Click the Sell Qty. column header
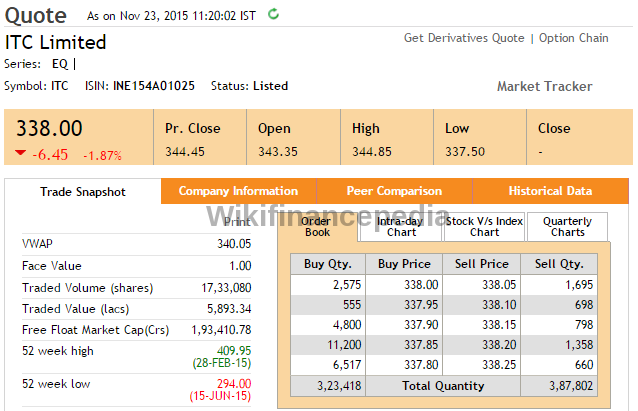Image resolution: width=638 pixels, height=411 pixels. click(x=559, y=264)
